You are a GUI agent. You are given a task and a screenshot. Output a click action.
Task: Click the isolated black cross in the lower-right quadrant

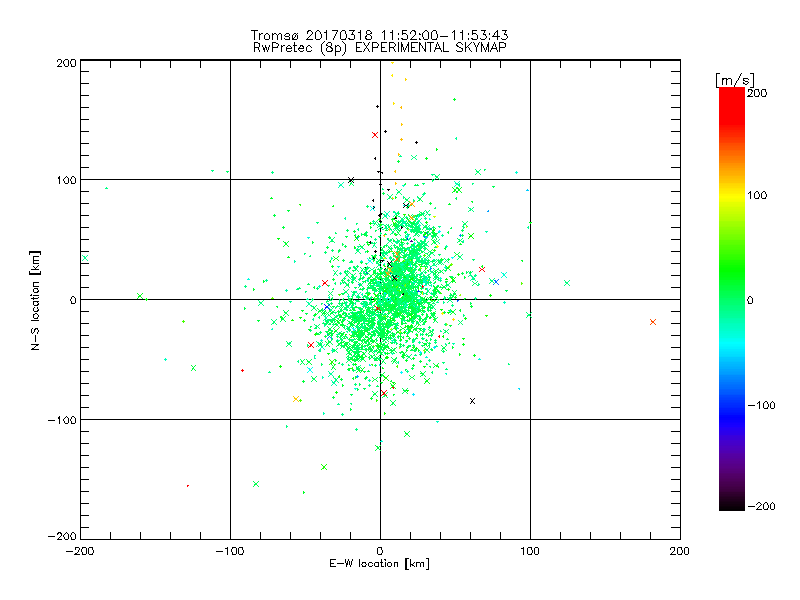(472, 401)
